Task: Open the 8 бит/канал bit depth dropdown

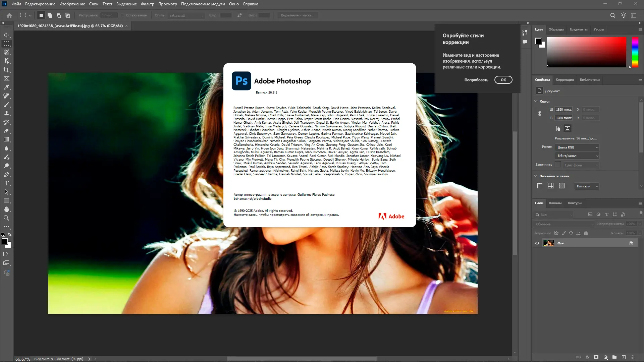Action: click(577, 156)
